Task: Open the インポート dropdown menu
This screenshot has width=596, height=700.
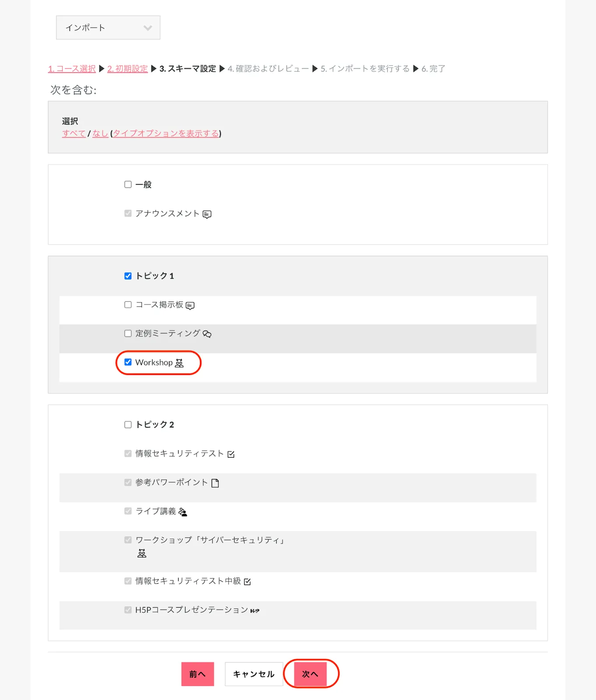Action: point(108,28)
